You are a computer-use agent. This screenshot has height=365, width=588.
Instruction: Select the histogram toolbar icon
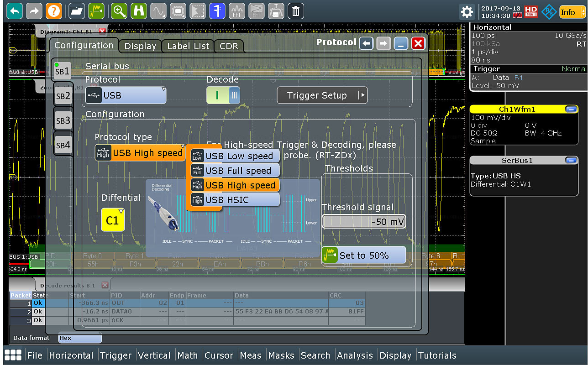(x=197, y=10)
